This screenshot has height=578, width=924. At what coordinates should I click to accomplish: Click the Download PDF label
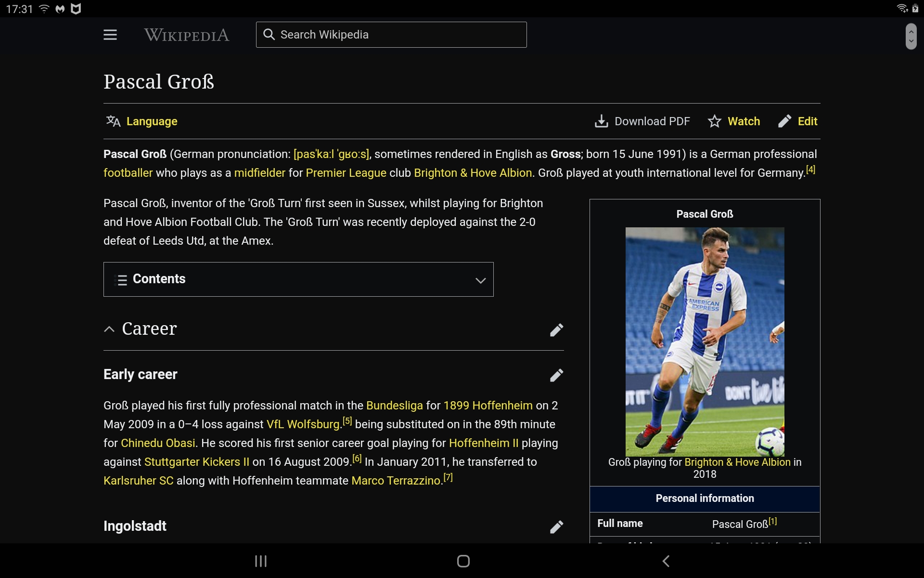[x=652, y=121]
